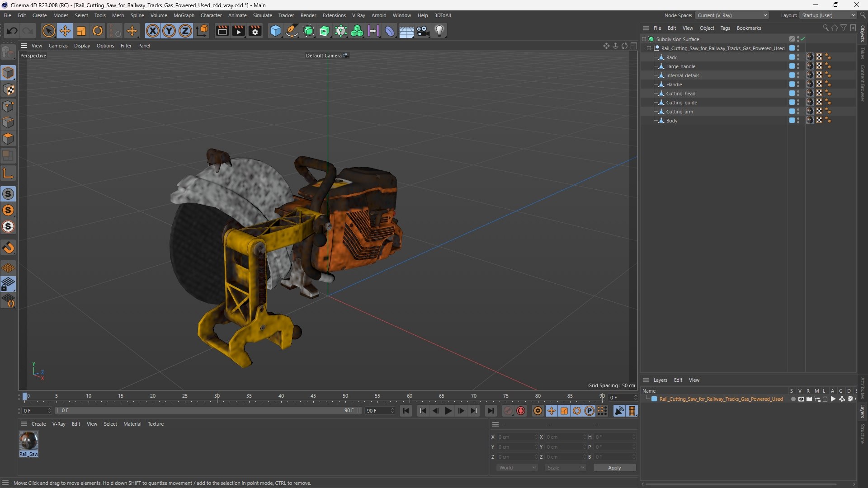
Task: Collapse Rail_Cutting_Saw null object in tree
Action: coord(649,48)
